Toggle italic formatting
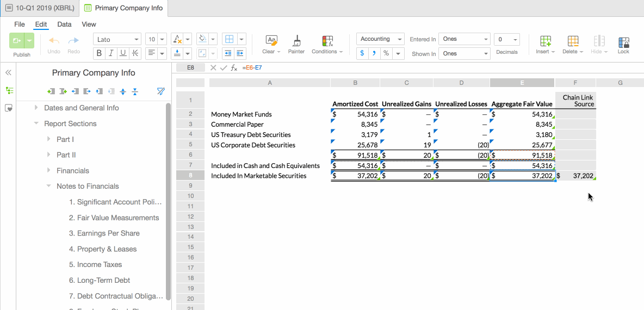This screenshot has width=644, height=310. [x=111, y=53]
